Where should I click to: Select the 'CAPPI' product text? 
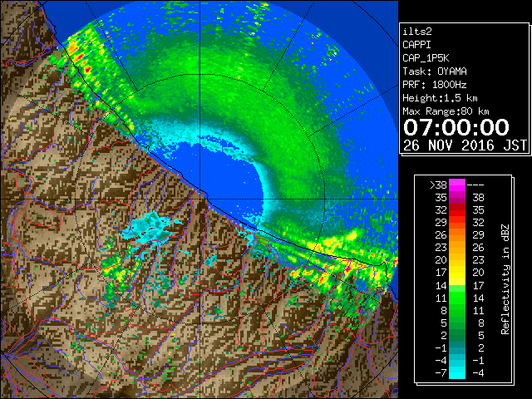click(x=416, y=45)
